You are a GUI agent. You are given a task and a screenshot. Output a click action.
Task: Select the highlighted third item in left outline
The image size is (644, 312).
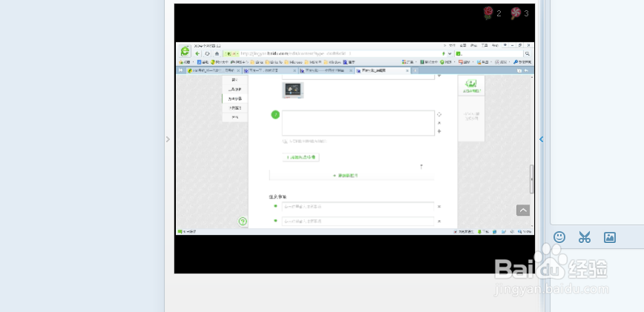click(235, 99)
